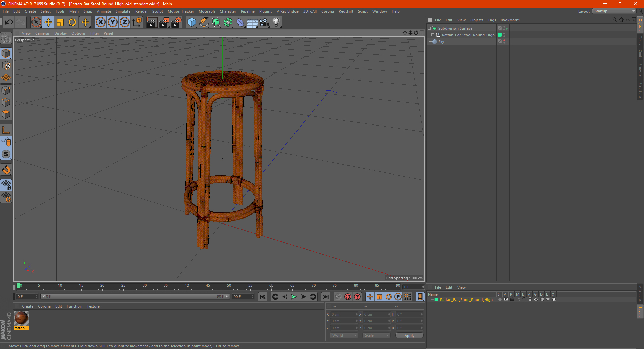The width and height of the screenshot is (644, 349).
Task: Select the Spline Pen tool
Action: (x=204, y=22)
